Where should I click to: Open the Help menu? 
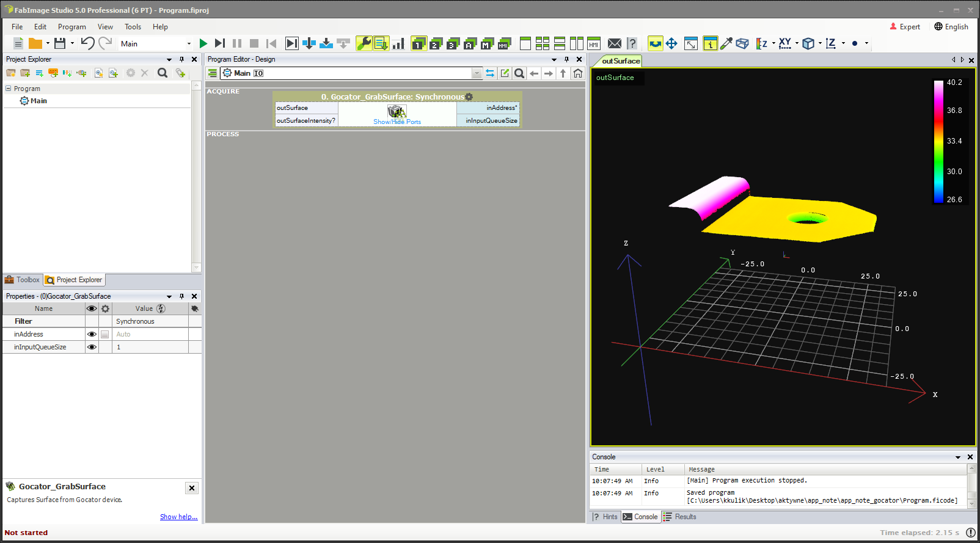coord(160,27)
